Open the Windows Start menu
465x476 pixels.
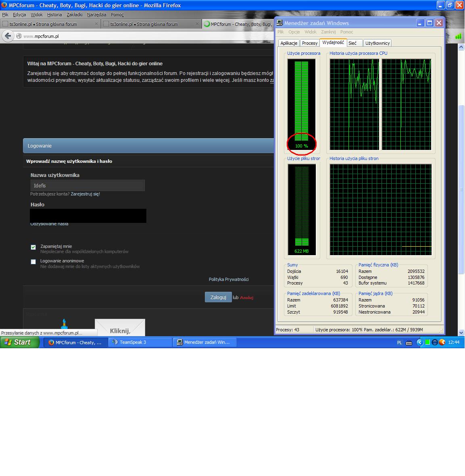[20, 342]
